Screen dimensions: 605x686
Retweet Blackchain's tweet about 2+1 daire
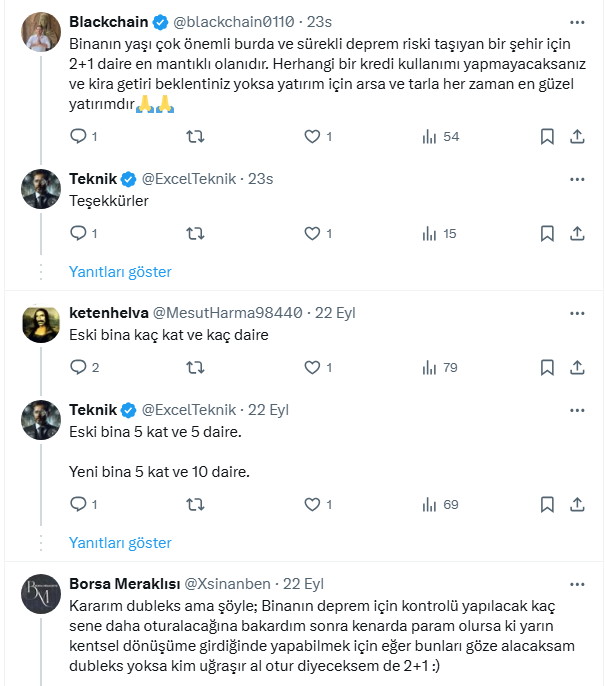point(197,136)
